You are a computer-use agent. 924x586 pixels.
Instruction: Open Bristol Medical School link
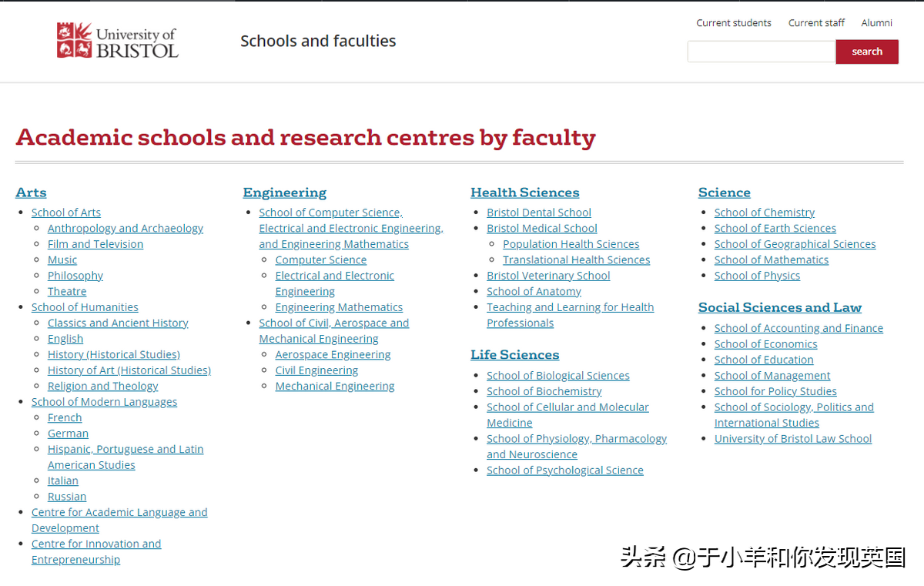(542, 228)
